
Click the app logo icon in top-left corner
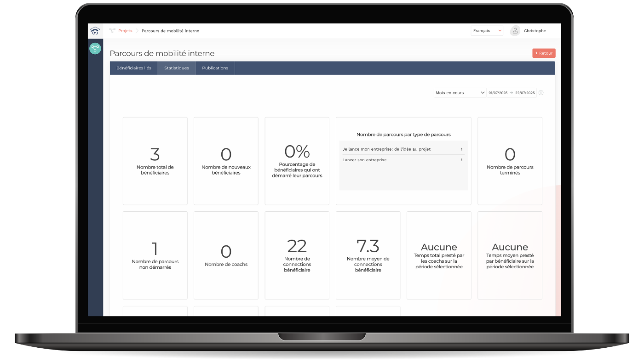(95, 31)
